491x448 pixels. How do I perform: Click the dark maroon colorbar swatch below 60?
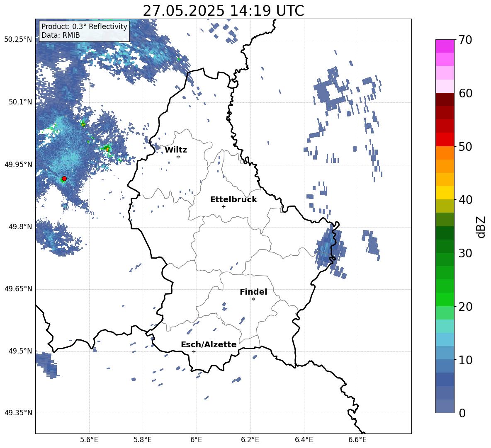tap(445, 99)
